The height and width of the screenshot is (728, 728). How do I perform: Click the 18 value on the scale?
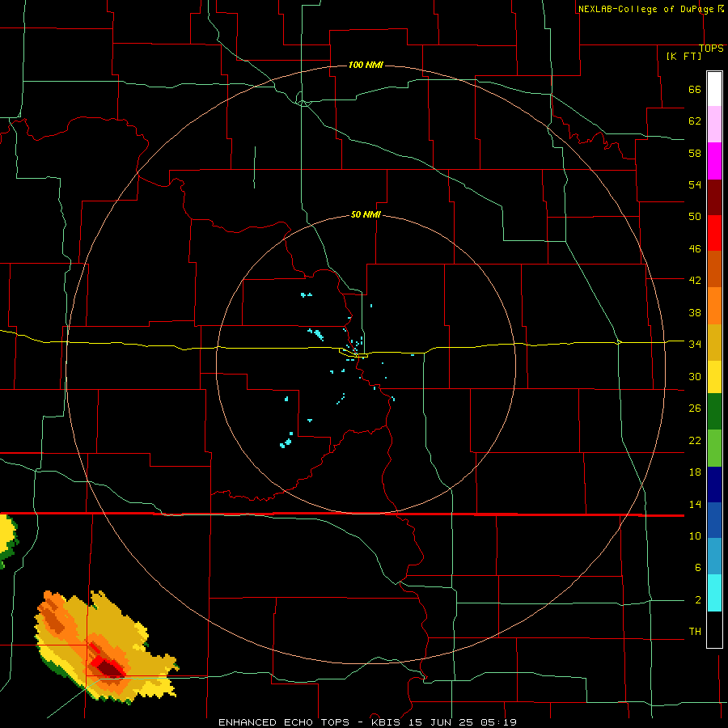pyautogui.click(x=695, y=472)
